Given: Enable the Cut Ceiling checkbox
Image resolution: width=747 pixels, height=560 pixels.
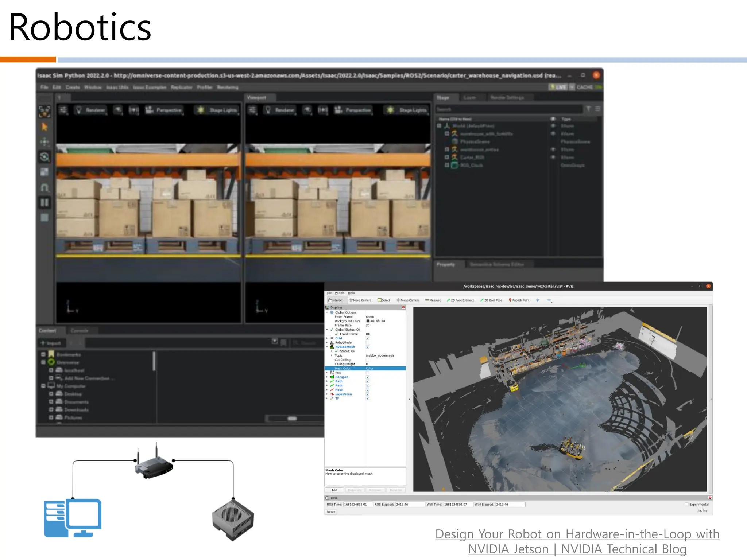Looking at the screenshot, I should coord(367,360).
